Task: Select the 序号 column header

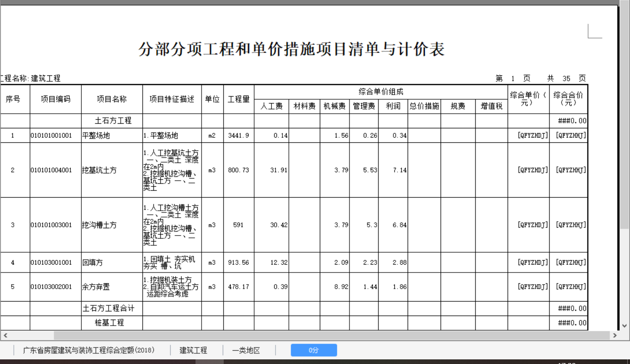Action: 13,99
